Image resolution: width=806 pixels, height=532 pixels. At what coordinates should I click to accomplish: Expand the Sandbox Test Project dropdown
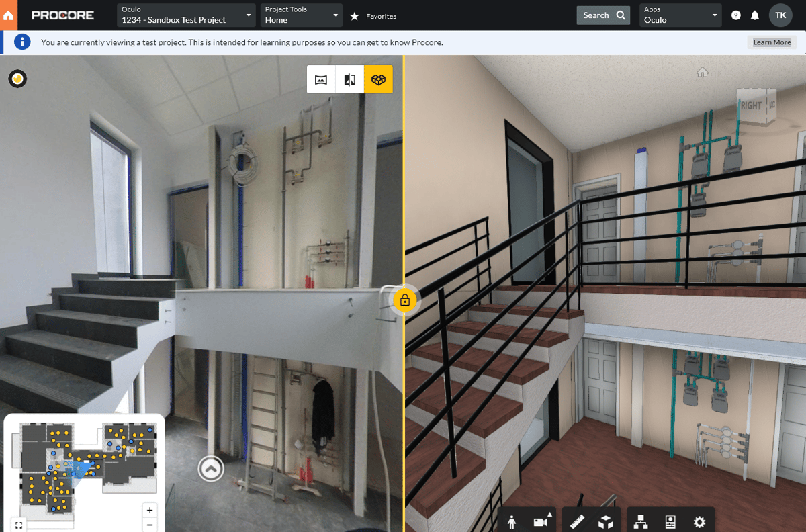(x=186, y=15)
